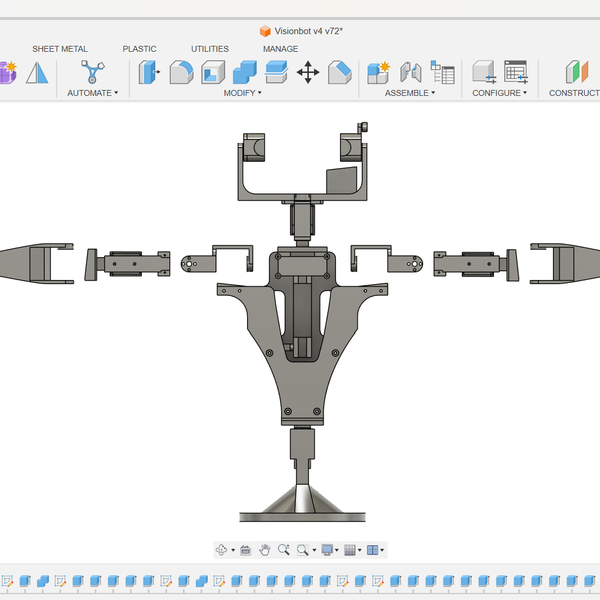This screenshot has width=600, height=600.
Task: Open the Bill of Materials table icon
Action: coord(442,72)
